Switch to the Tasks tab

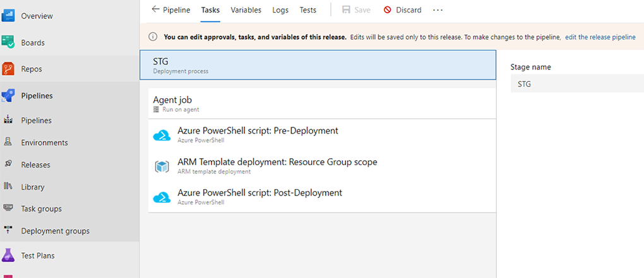tap(210, 10)
